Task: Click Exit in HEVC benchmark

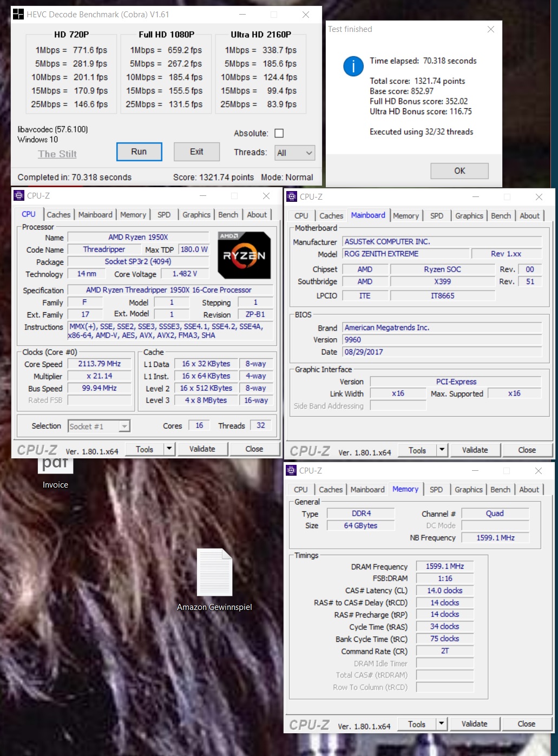Action: pyautogui.click(x=196, y=152)
